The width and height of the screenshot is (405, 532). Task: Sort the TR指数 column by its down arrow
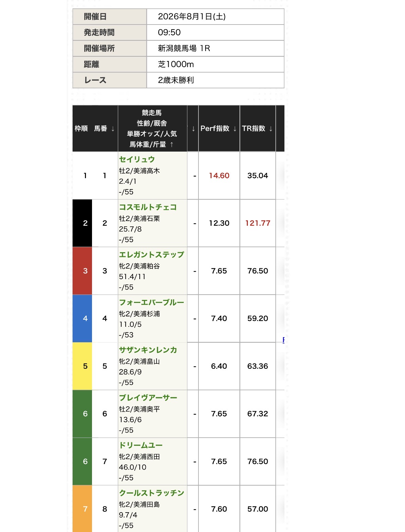271,129
